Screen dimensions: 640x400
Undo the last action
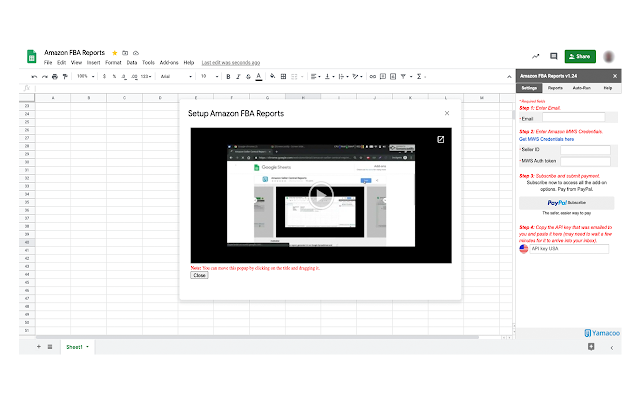coord(34,76)
